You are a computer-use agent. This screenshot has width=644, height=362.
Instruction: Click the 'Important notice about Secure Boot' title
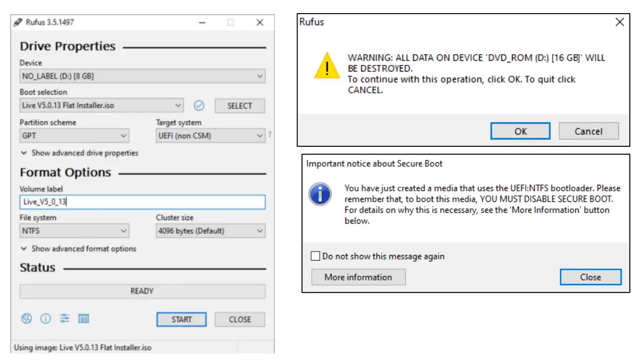[374, 163]
